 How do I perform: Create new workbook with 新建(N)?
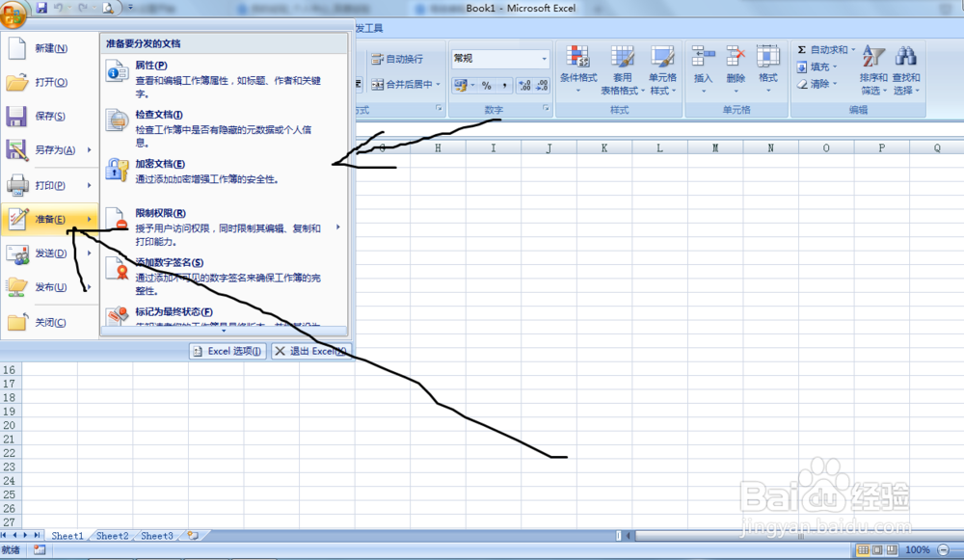coord(50,48)
